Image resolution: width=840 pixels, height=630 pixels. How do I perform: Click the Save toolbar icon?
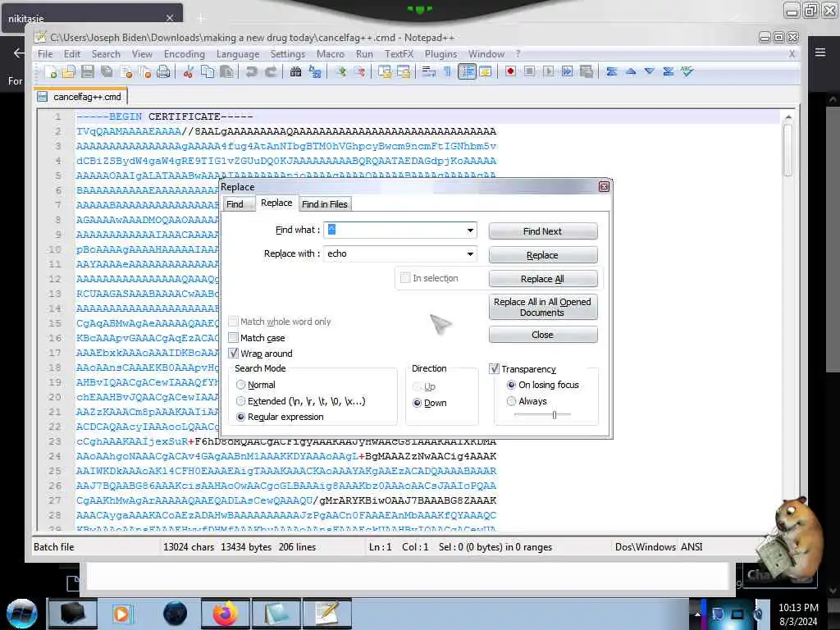click(87, 72)
